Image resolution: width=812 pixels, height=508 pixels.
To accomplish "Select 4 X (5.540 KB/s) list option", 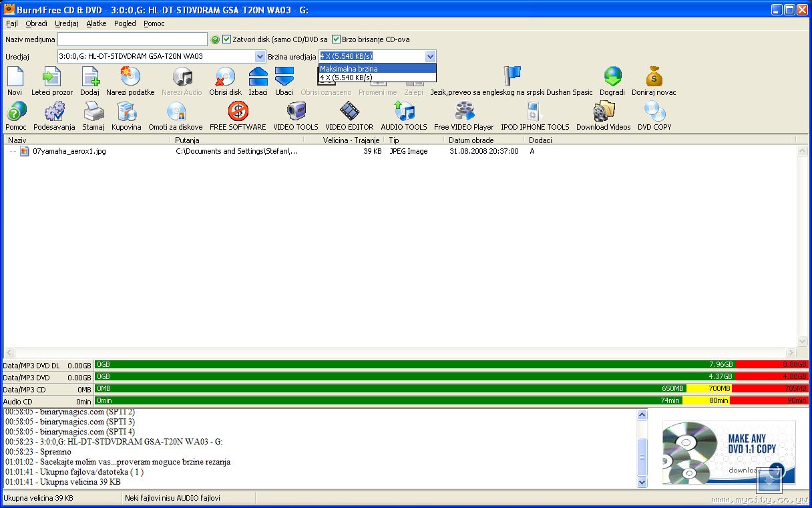I will [x=377, y=78].
